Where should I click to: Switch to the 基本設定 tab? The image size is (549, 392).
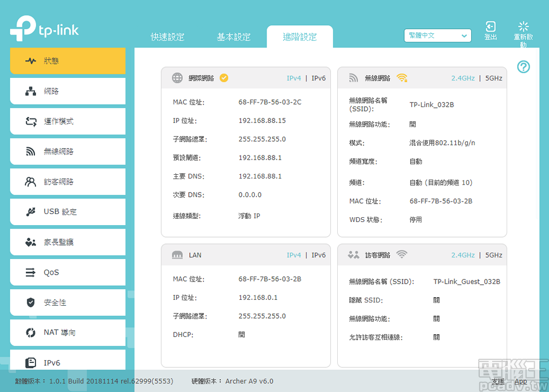(x=234, y=37)
